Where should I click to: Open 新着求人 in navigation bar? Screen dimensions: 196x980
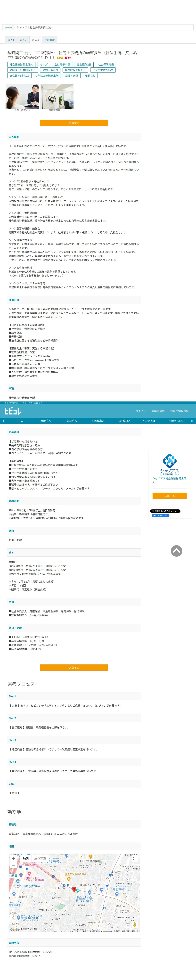coord(46,421)
